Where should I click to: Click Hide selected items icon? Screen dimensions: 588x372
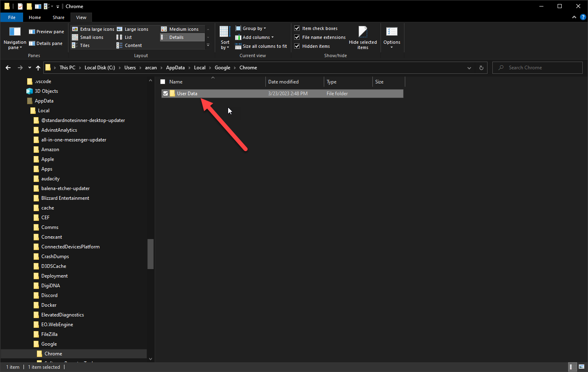(363, 32)
